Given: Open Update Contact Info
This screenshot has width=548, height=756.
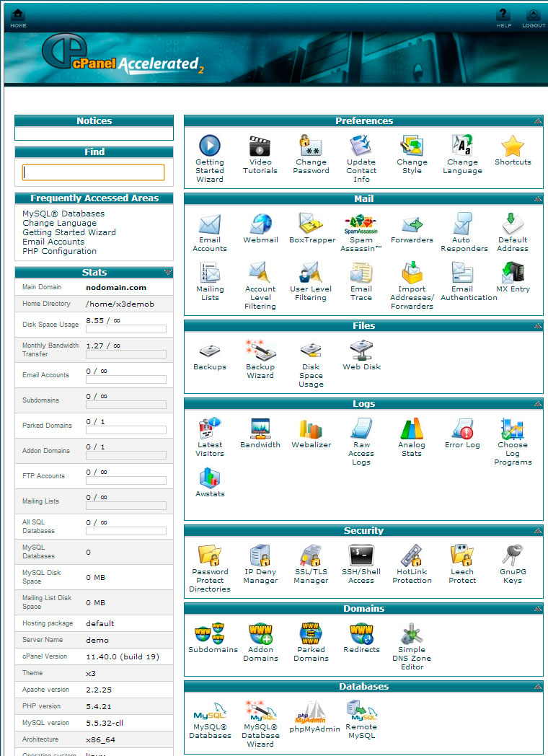Looking at the screenshot, I should point(361,146).
